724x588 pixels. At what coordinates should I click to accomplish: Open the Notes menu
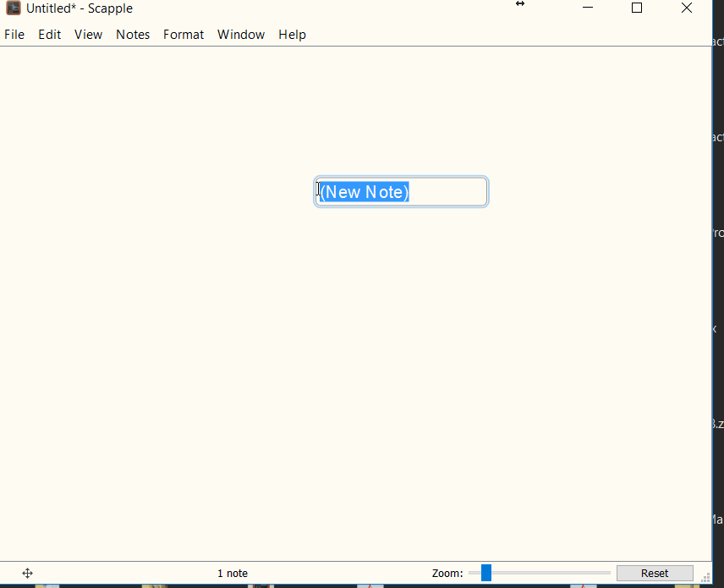133,35
